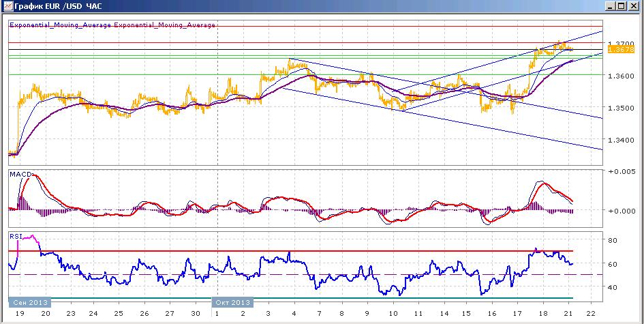Click the +0.000 MACD scale label
This screenshot has width=644, height=324.
tap(621, 211)
